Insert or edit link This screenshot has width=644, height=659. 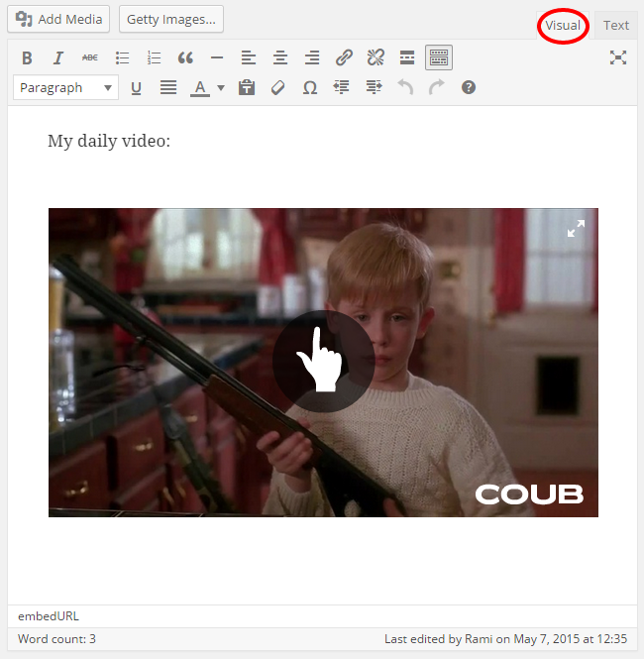pyautogui.click(x=344, y=57)
